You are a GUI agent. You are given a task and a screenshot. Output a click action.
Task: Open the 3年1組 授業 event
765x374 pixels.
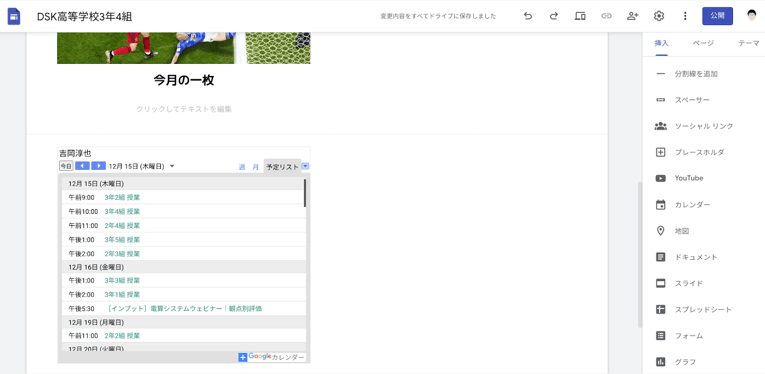[x=122, y=295]
